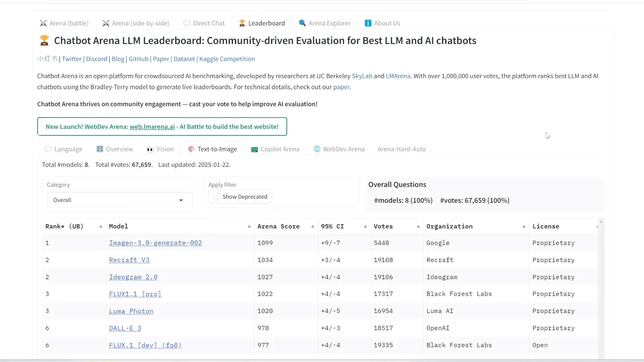Click the speech bubble icon for Direct Chat

point(187,23)
